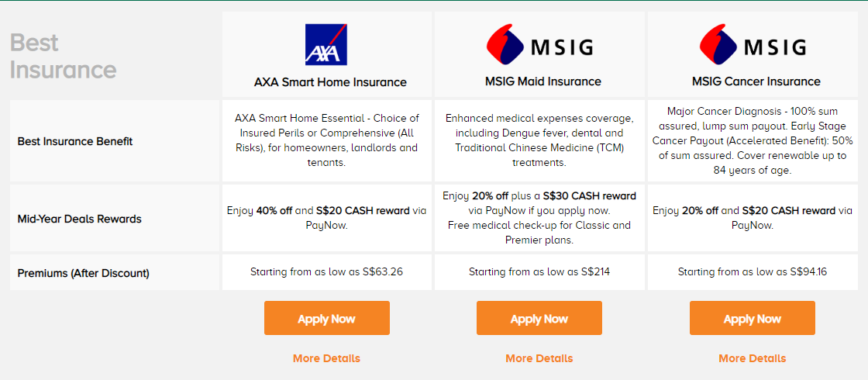Click the AXA logo
The width and height of the screenshot is (868, 380).
pyautogui.click(x=326, y=44)
